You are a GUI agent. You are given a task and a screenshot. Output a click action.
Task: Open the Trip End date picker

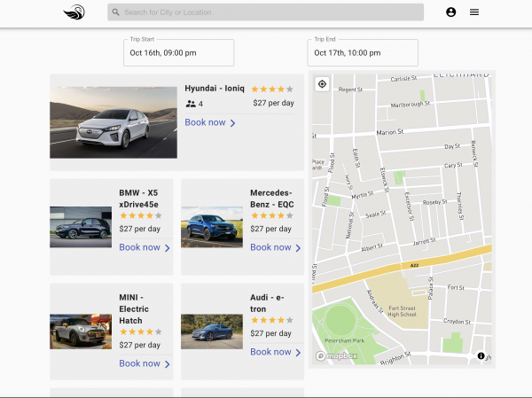[x=363, y=52]
